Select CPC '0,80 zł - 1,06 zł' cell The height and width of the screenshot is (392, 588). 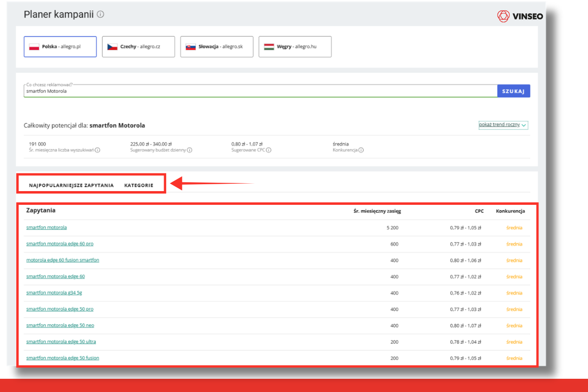pyautogui.click(x=465, y=260)
